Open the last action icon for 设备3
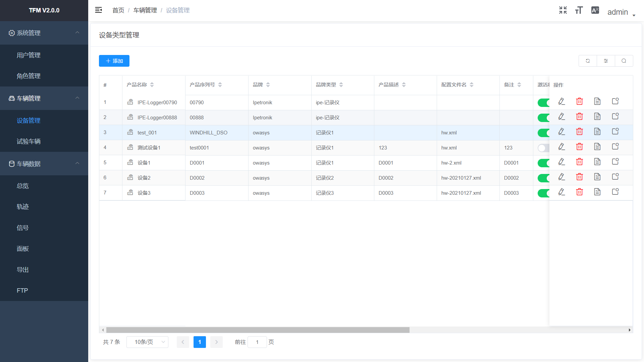644x362 pixels. pyautogui.click(x=615, y=192)
